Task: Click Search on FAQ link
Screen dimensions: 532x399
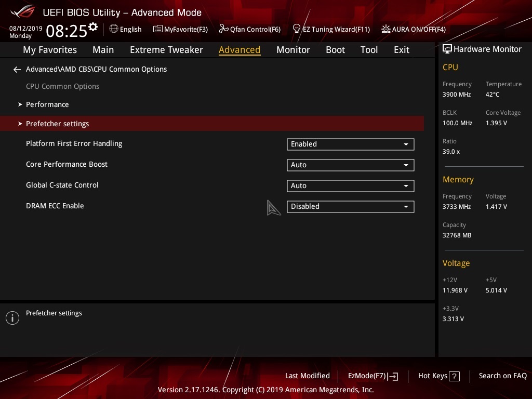Action: 502,376
